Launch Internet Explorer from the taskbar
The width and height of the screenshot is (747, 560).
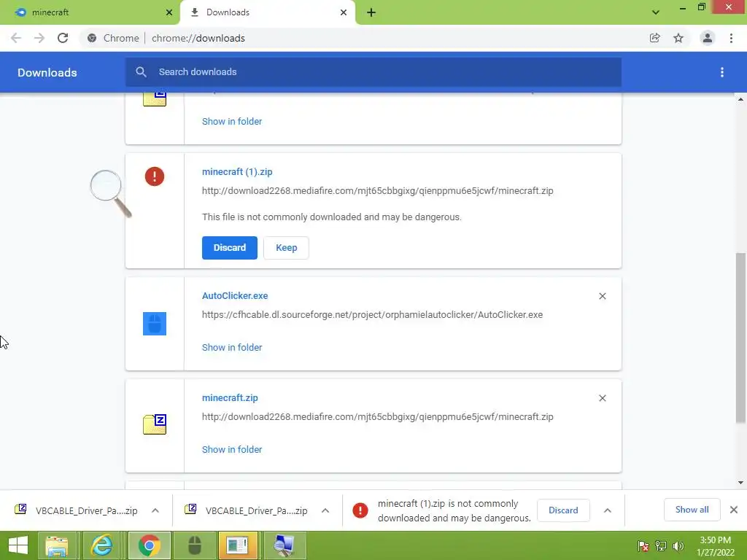point(102,545)
